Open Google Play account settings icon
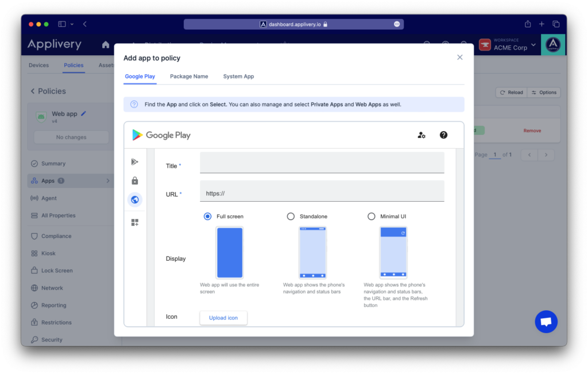The width and height of the screenshot is (588, 374). coord(421,135)
